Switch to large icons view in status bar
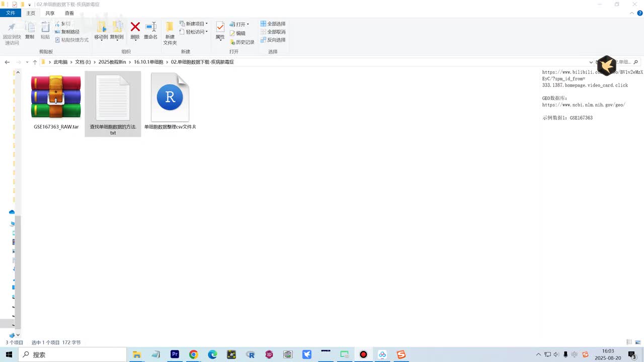 click(x=637, y=342)
